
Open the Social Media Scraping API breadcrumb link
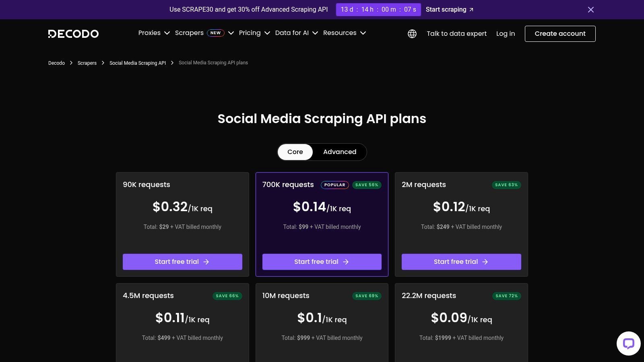[137, 63]
